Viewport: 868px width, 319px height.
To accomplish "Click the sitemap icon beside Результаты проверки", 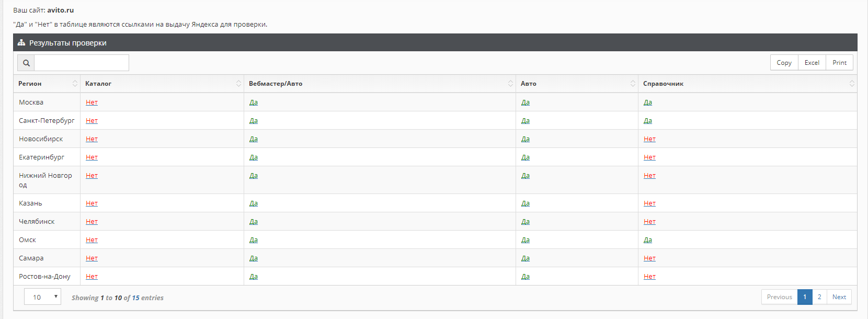I will coord(21,43).
